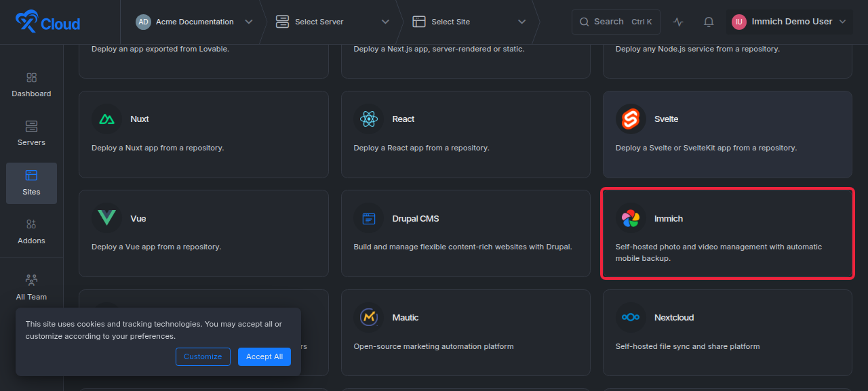The width and height of the screenshot is (868, 391).
Task: Open the All Team sidebar item
Action: pyautogui.click(x=31, y=288)
